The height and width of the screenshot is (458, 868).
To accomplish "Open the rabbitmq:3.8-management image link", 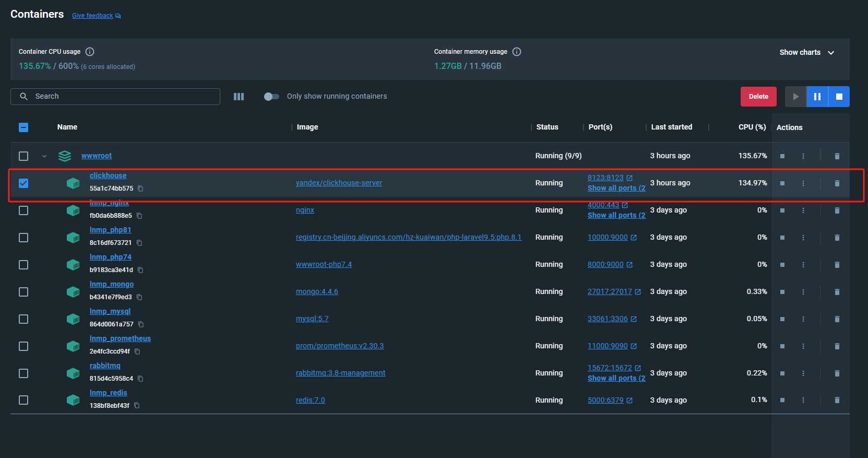I will coord(340,373).
